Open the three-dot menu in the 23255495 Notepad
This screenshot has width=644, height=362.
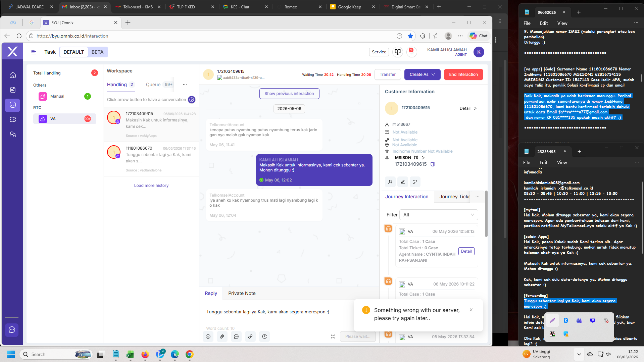(x=637, y=162)
